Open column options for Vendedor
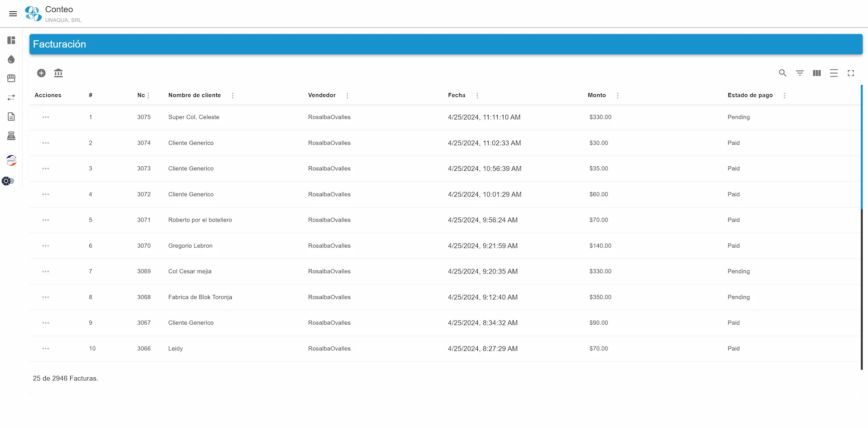 pyautogui.click(x=348, y=96)
